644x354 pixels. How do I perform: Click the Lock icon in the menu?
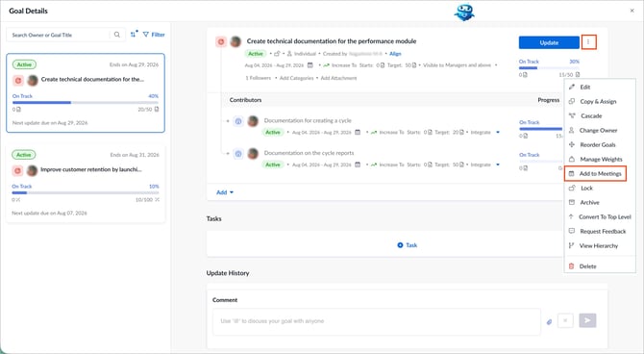pyautogui.click(x=572, y=188)
